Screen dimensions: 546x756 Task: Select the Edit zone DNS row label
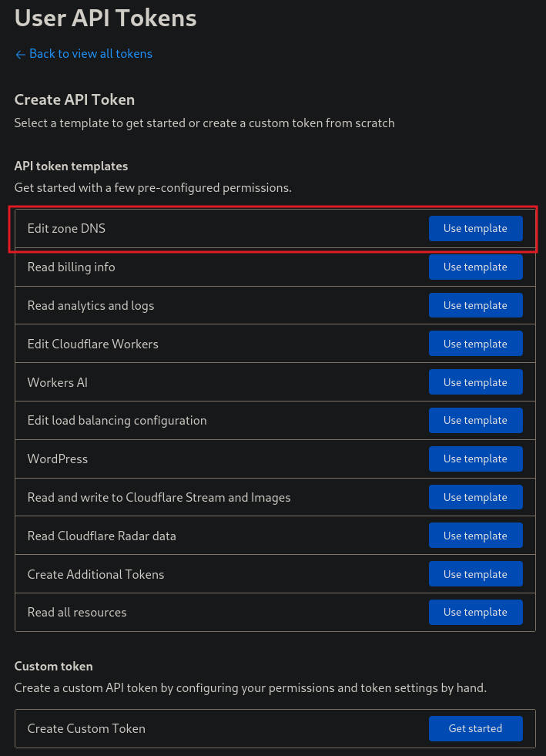click(x=66, y=229)
